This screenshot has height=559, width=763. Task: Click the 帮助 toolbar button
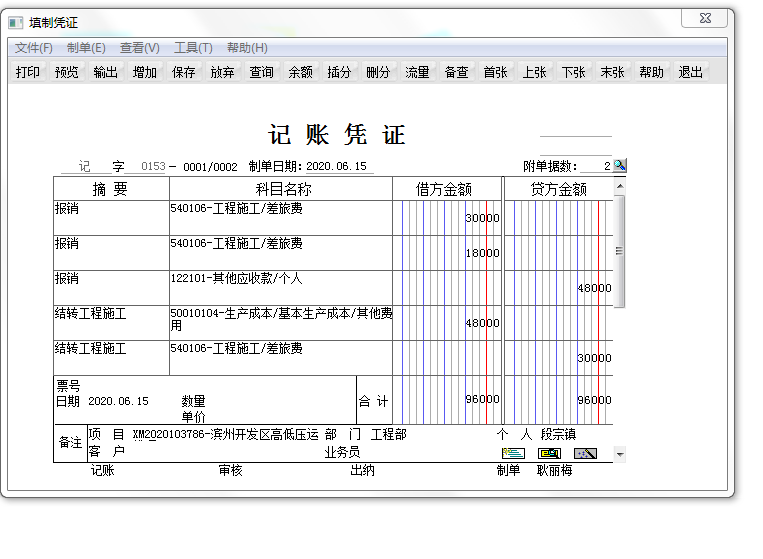pyautogui.click(x=651, y=72)
